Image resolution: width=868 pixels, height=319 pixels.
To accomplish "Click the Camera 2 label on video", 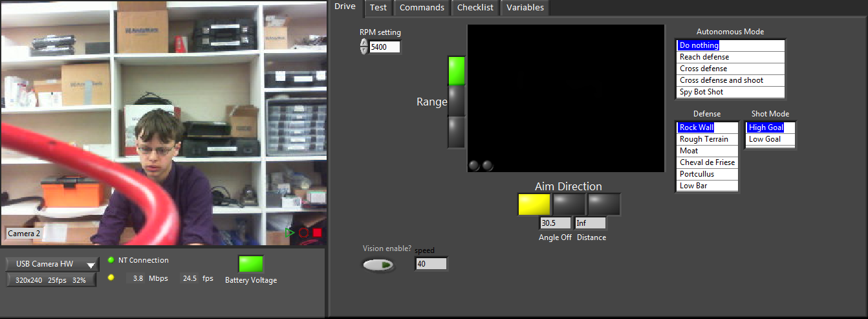I will (x=24, y=234).
